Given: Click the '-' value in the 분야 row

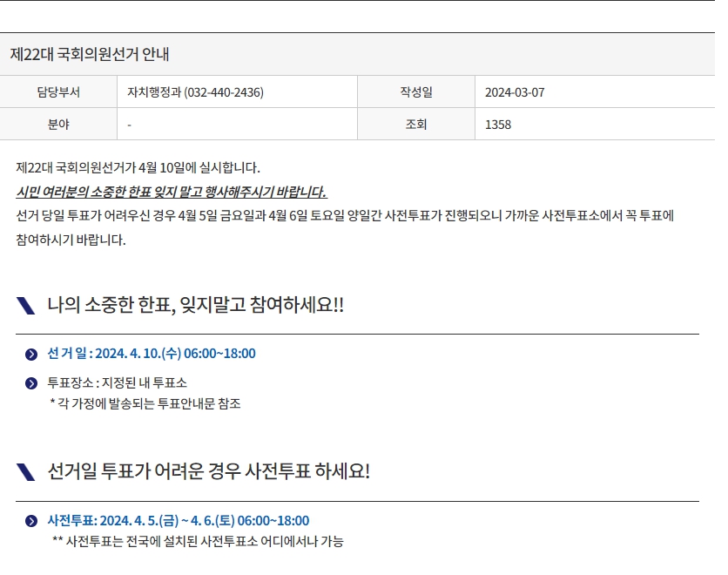Looking at the screenshot, I should click(129, 125).
